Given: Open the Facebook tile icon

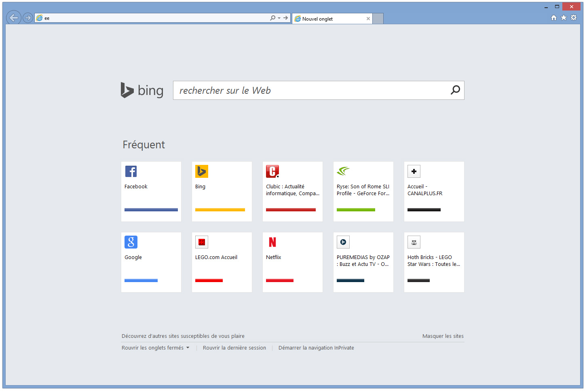Looking at the screenshot, I should (x=131, y=171).
